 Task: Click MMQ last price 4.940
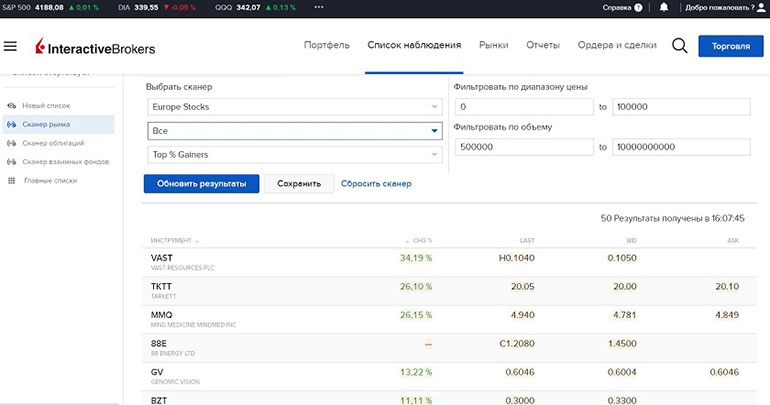522,315
